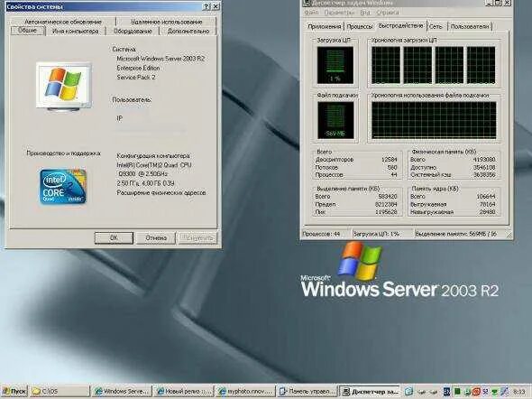
Task: Click the page file gauge showing 569 МБ
Action: [x=335, y=120]
